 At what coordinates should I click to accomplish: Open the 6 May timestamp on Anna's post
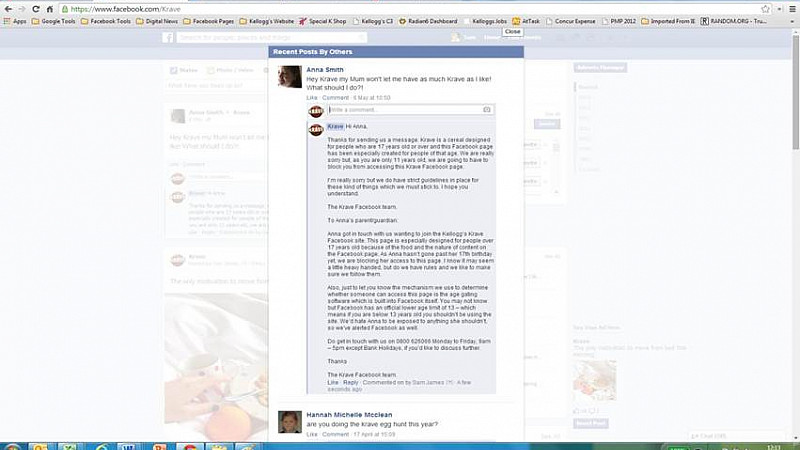tap(372, 97)
